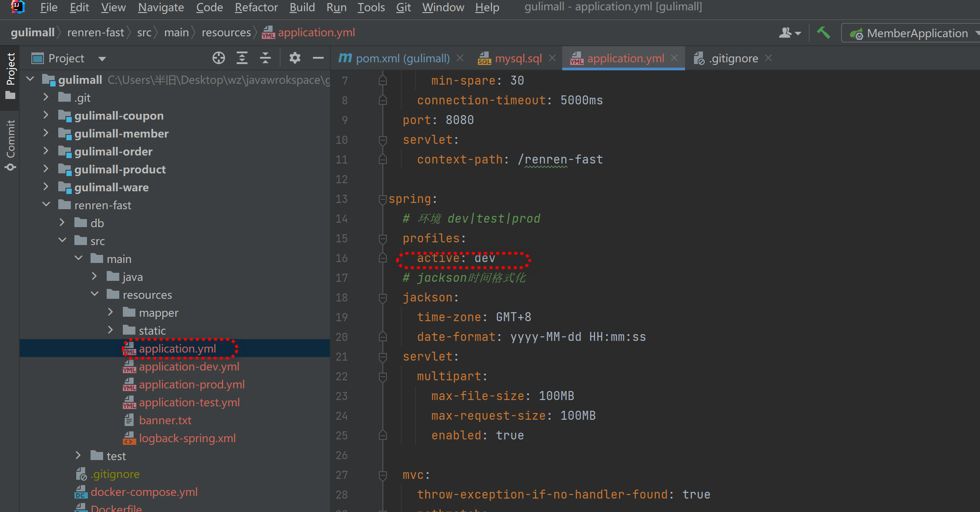980x512 pixels.
Task: Click the IntelliJ IDEA logo icon
Action: point(17,7)
